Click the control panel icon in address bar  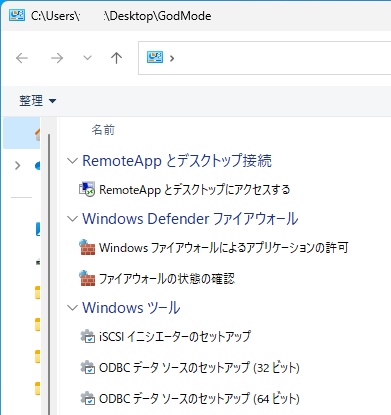coord(155,58)
